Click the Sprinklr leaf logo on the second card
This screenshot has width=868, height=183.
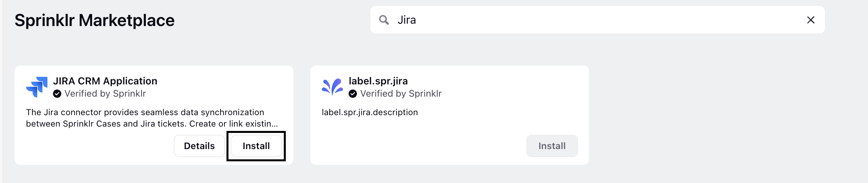(x=332, y=87)
